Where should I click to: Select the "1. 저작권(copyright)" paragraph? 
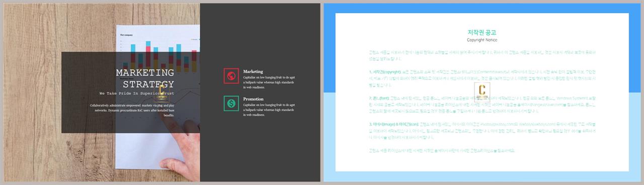coord(482,79)
